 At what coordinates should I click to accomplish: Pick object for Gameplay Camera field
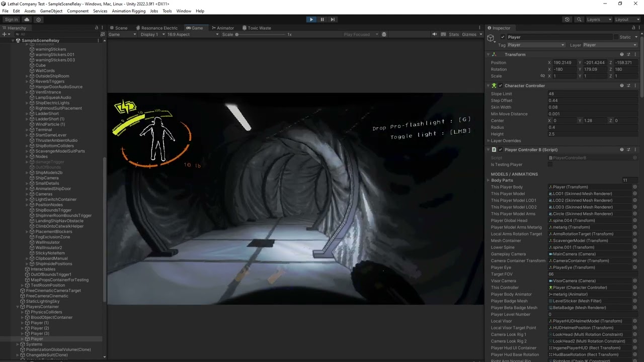pyautogui.click(x=635, y=254)
